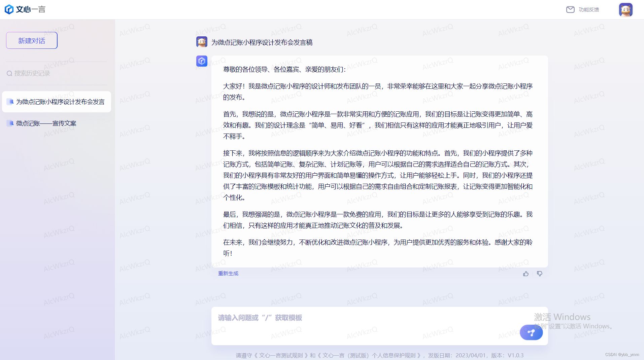This screenshot has width=644, height=360.
Task: Dislike the response with thumbs-down icon
Action: 540,274
